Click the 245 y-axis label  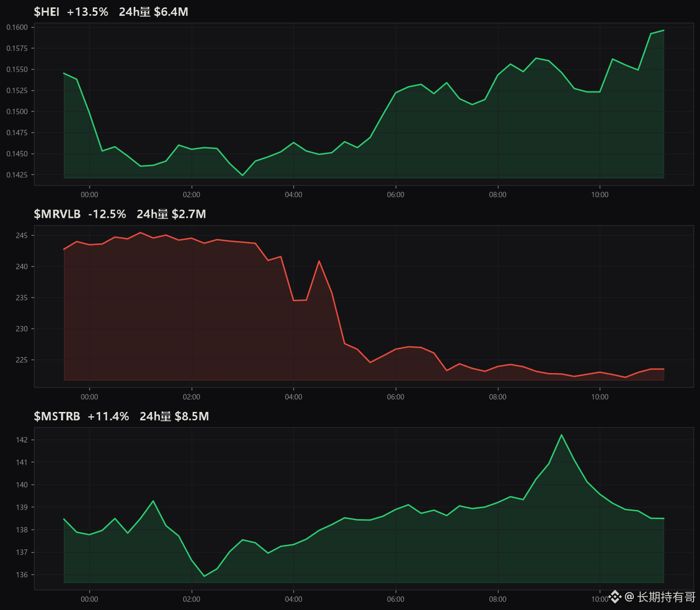click(22, 236)
